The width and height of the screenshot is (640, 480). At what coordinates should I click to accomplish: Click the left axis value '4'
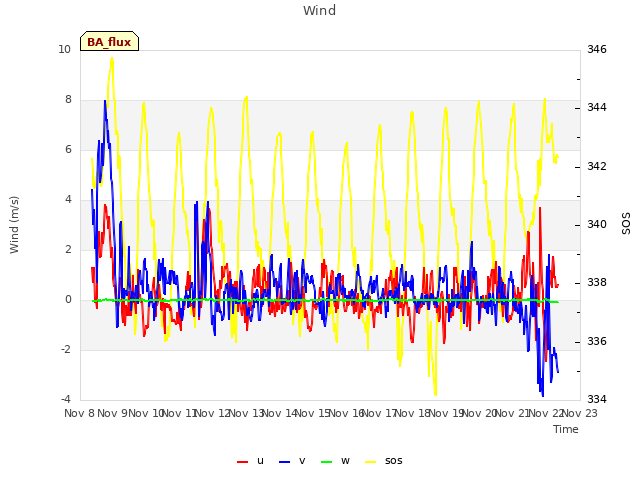pos(68,200)
